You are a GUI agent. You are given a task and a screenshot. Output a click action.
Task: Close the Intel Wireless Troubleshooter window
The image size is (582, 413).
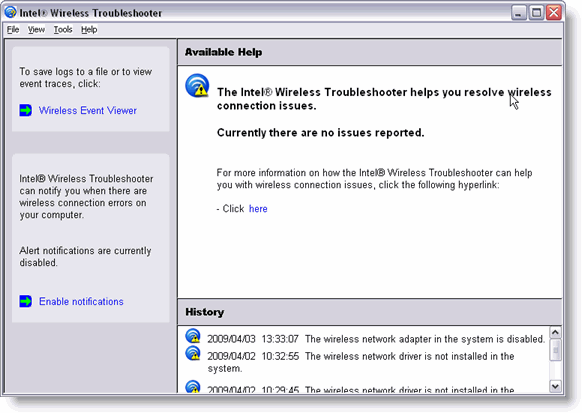(x=554, y=13)
